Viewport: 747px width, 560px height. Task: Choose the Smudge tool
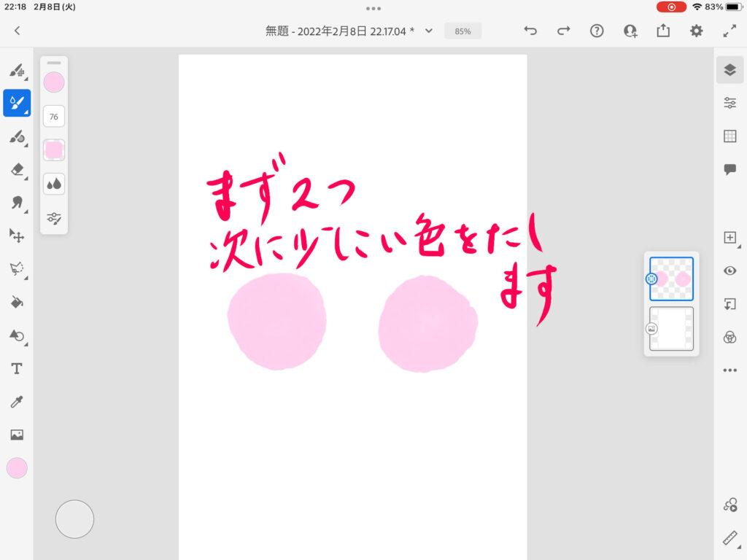tap(16, 203)
